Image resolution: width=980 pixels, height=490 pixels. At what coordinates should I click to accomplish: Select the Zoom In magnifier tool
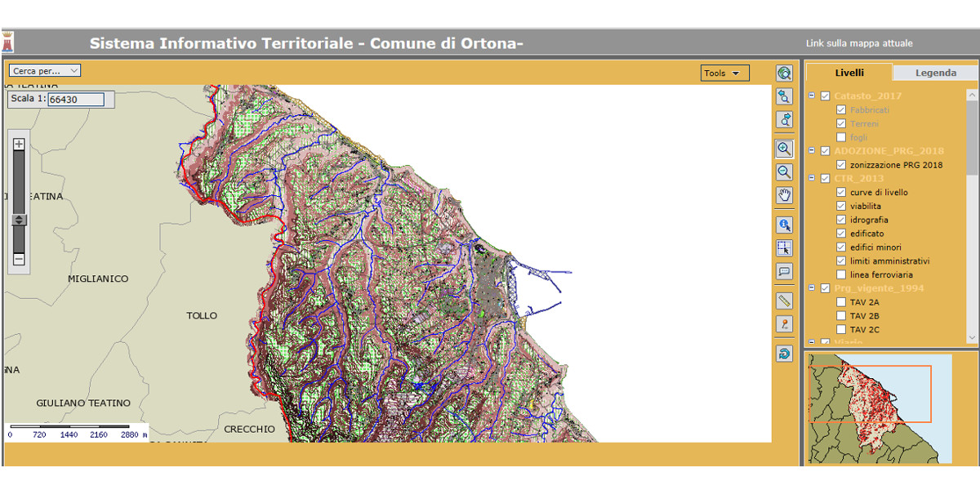click(x=784, y=149)
